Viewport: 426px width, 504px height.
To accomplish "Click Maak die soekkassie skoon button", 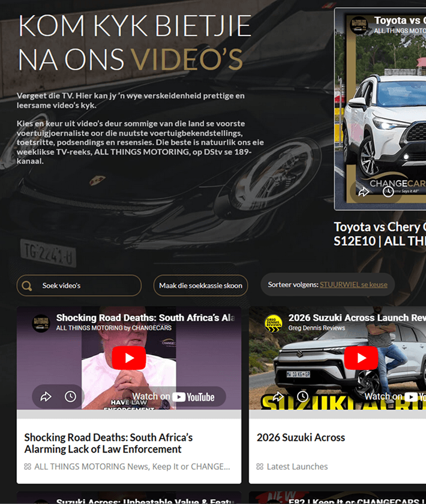I will 200,286.
